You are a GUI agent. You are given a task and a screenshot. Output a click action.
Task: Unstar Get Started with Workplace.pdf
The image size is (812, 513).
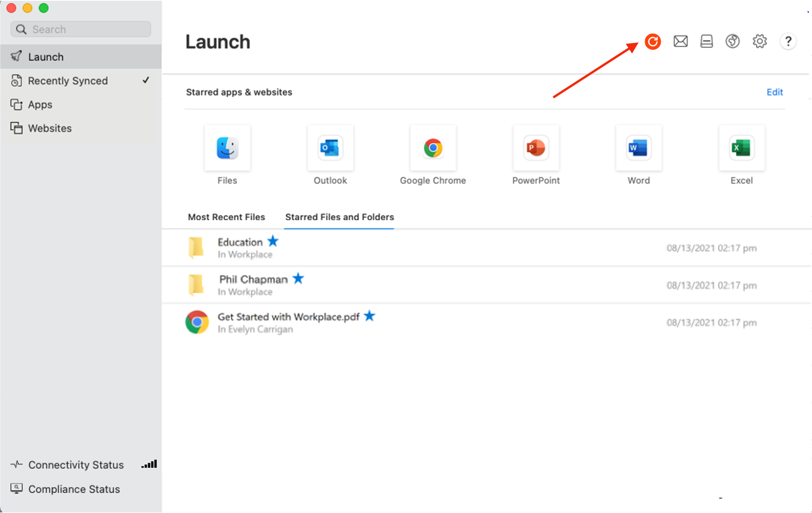click(369, 316)
